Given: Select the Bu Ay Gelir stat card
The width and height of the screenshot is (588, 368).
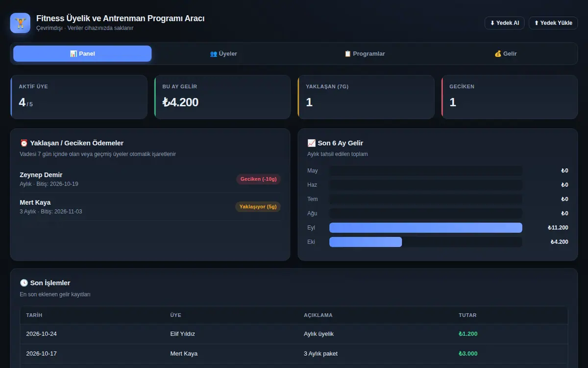Looking at the screenshot, I should point(222,97).
